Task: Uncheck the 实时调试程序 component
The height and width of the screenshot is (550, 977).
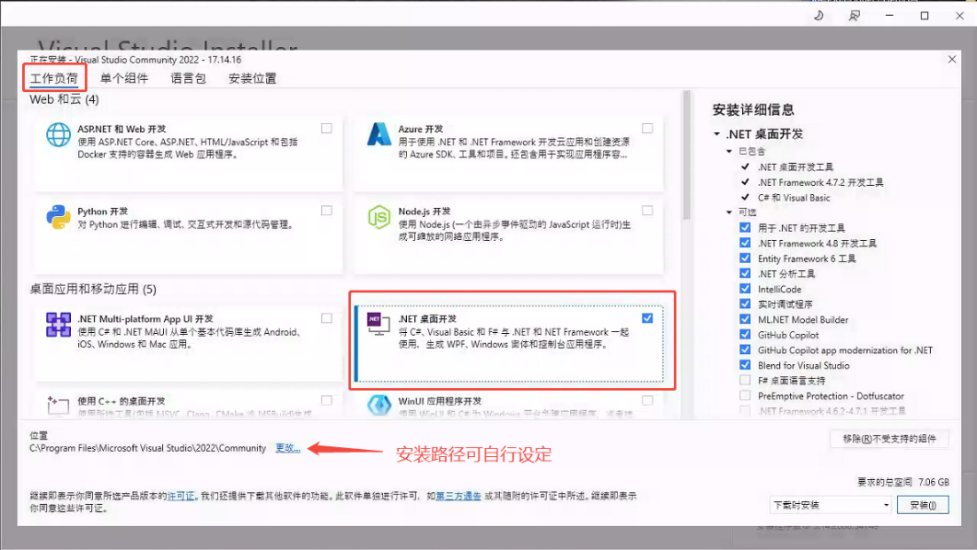Action: (x=745, y=304)
